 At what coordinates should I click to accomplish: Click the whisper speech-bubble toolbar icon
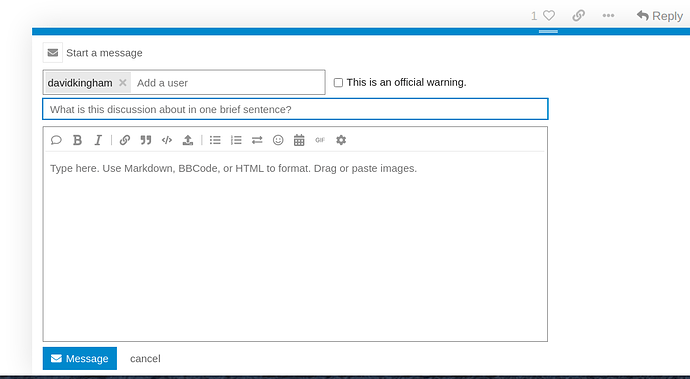coord(56,140)
